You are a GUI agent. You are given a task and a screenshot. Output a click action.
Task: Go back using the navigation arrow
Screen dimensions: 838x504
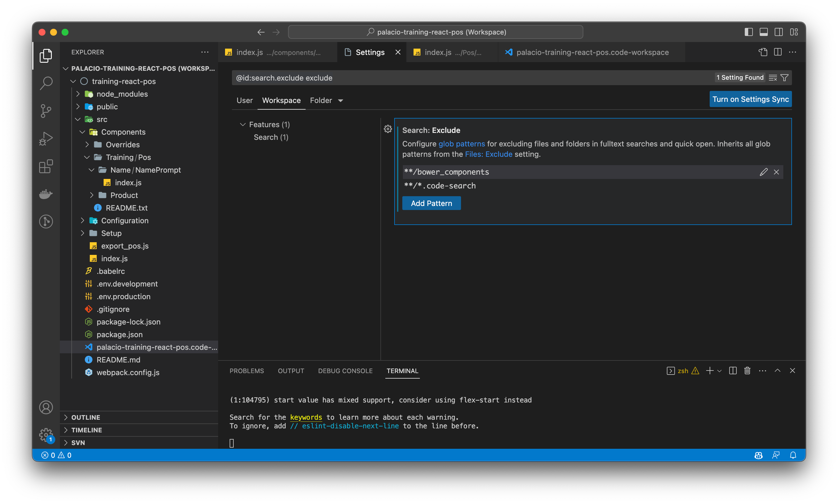click(x=261, y=32)
